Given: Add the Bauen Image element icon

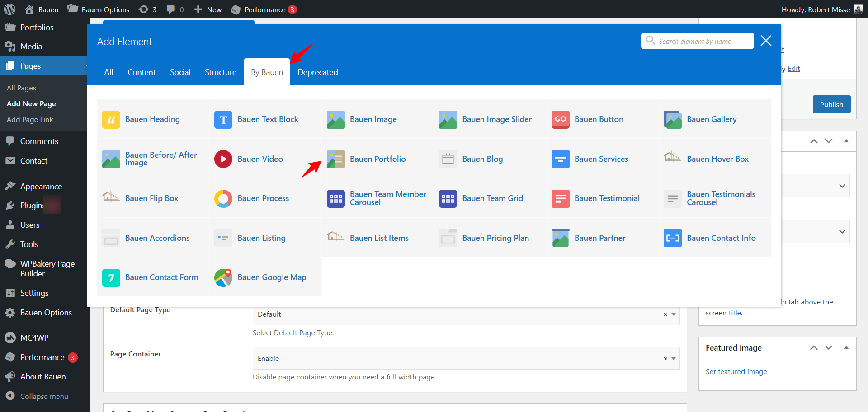Looking at the screenshot, I should (x=336, y=120).
